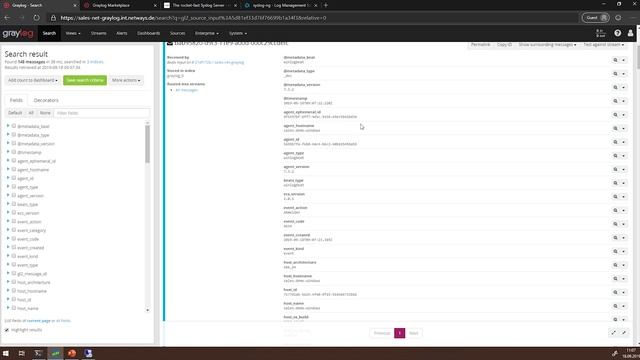Click magnifier icon in @metadata_type row
Viewport: 640px width, 360px height.
coord(615,74)
